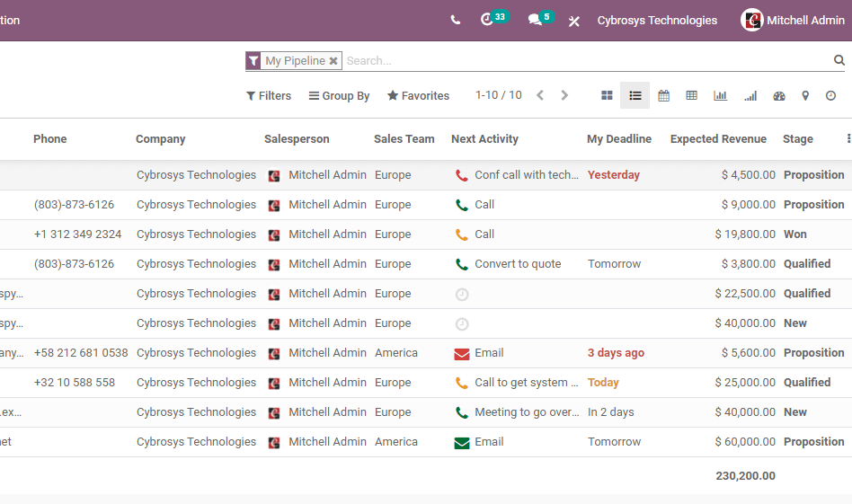
Task: Sort by Salesperson column header
Action: coord(297,139)
